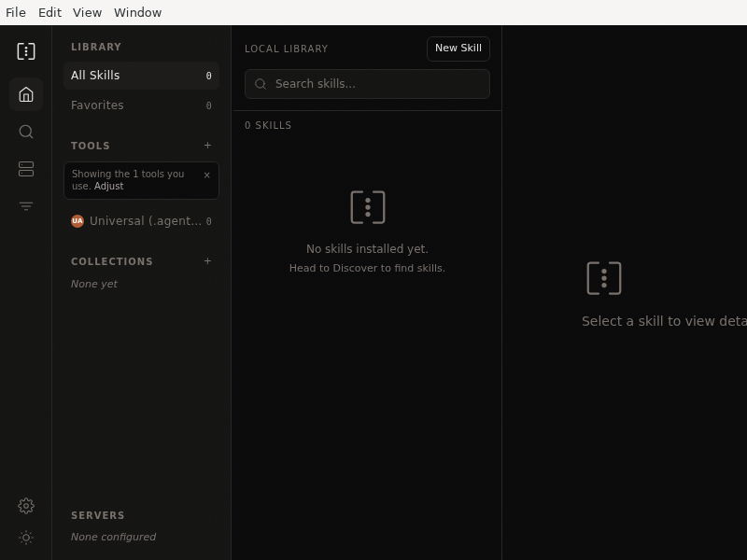Click the UA avatar badge icon
747x560 pixels.
click(x=78, y=221)
